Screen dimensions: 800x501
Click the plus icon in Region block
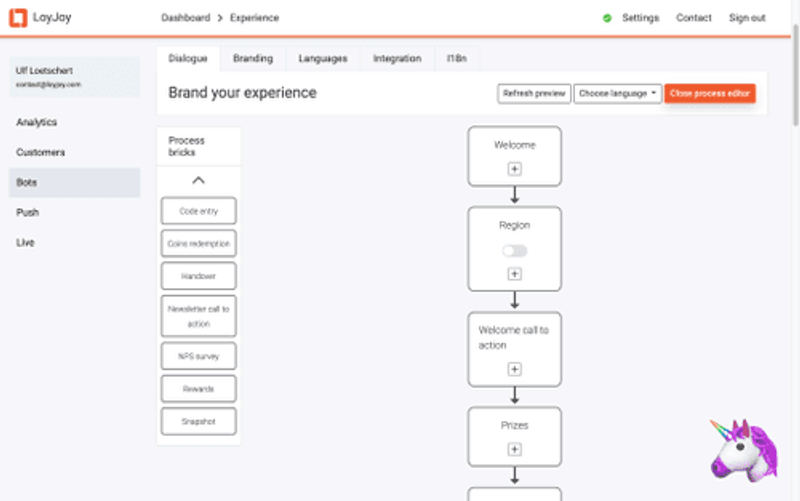pos(514,274)
